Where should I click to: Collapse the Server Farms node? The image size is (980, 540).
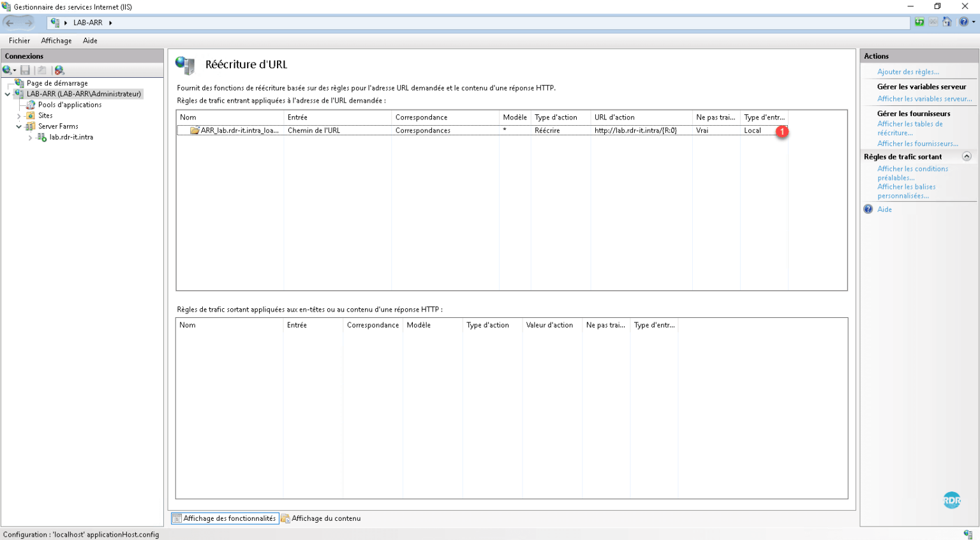19,126
